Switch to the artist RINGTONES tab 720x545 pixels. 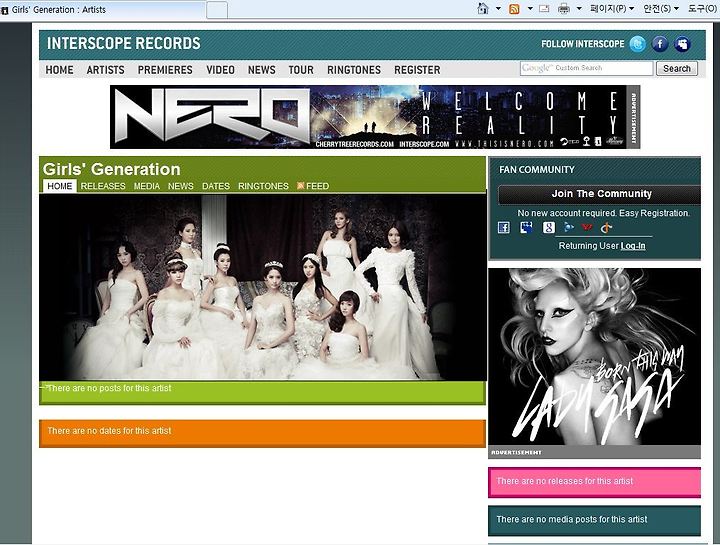(263, 186)
